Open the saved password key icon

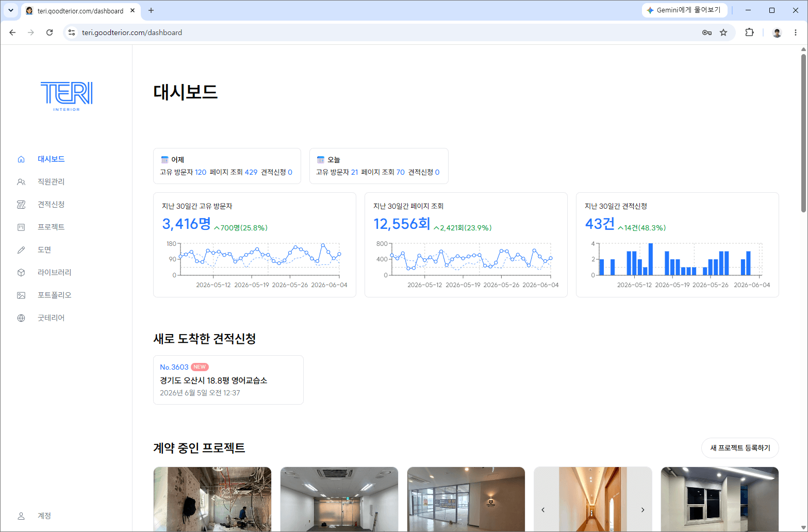[x=707, y=32]
